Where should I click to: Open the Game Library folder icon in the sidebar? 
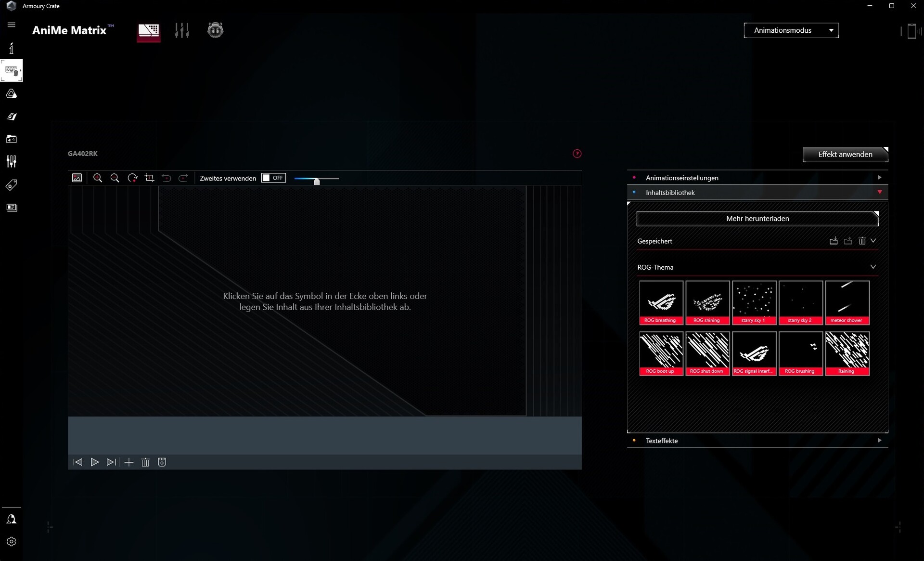click(x=12, y=139)
